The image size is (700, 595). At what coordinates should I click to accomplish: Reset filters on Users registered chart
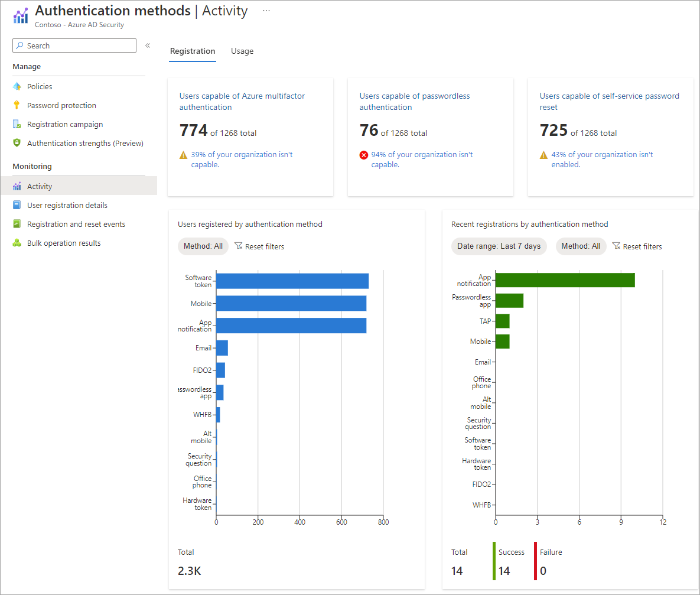point(259,246)
